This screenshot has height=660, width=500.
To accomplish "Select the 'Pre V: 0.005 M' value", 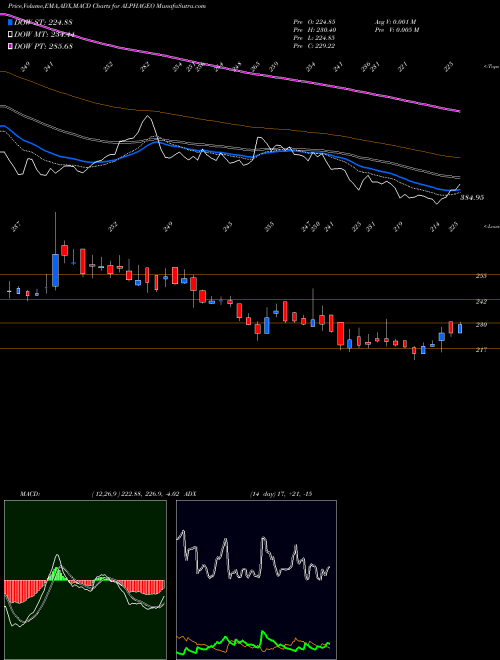I will tap(397, 30).
